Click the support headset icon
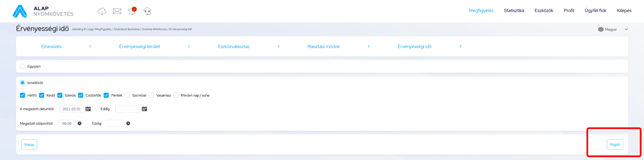Image resolution: width=644 pixels, height=160 pixels. (x=147, y=11)
